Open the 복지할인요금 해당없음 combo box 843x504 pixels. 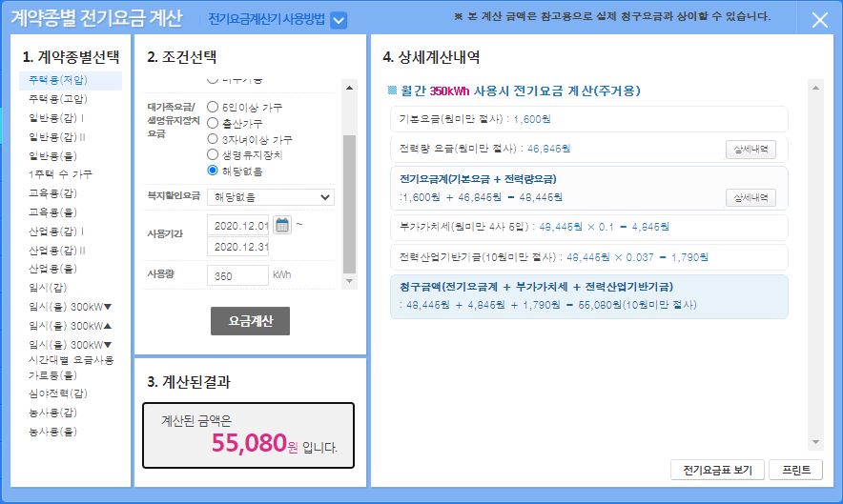(x=271, y=197)
